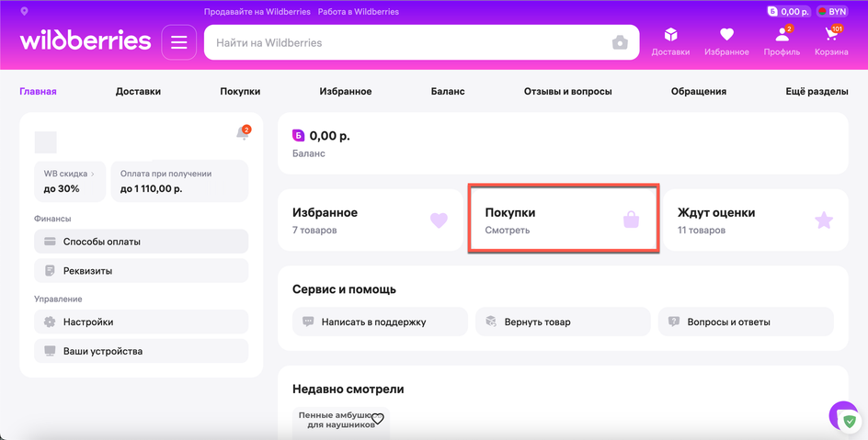Click the profile avatar placeholder
Viewport: 868px width, 440px height.
(45, 142)
